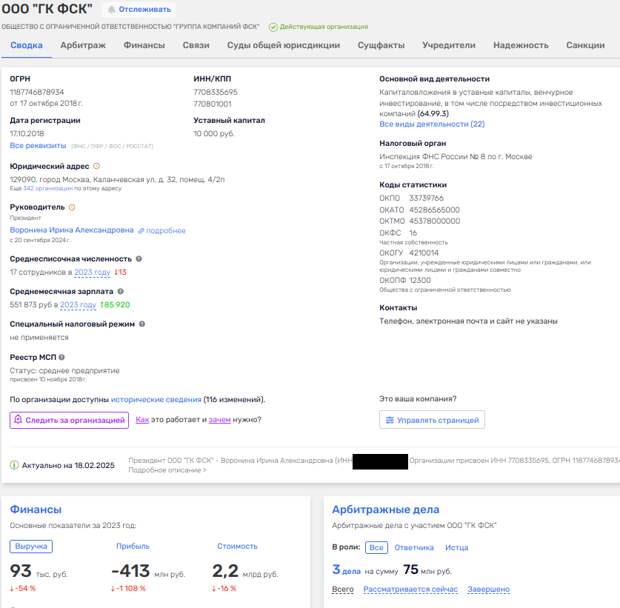Select the Прибыль indicator
The height and width of the screenshot is (608, 620).
pyautogui.click(x=133, y=546)
